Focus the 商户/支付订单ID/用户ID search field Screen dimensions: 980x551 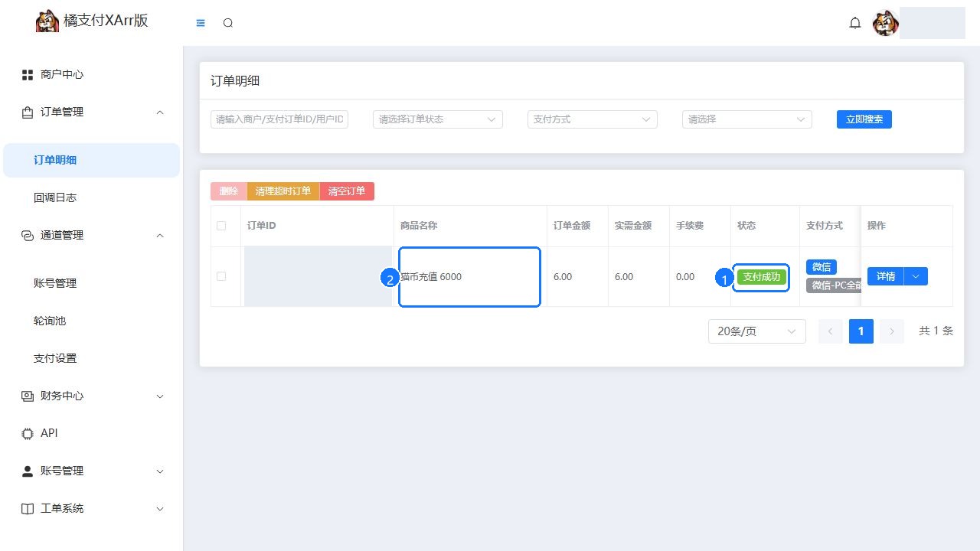click(x=279, y=119)
